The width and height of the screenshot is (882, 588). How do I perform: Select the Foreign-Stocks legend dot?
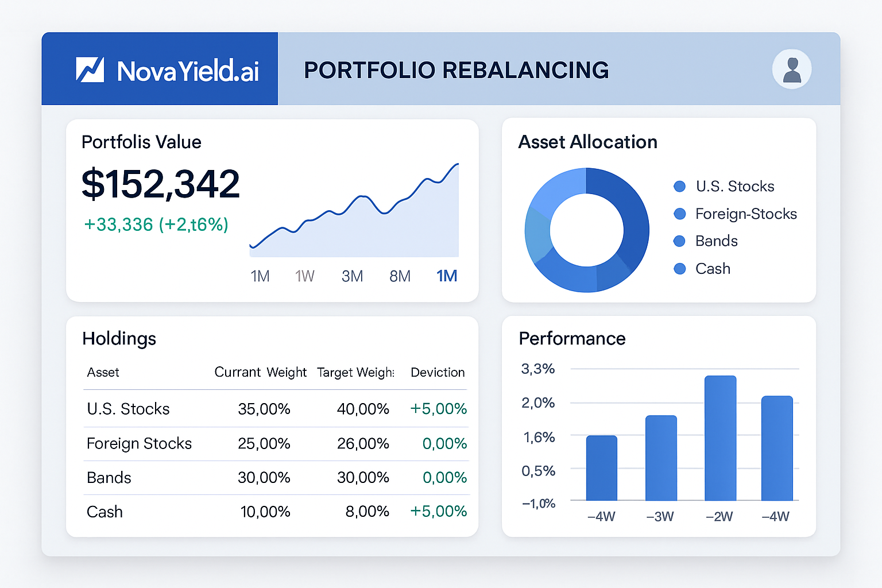coord(679,214)
